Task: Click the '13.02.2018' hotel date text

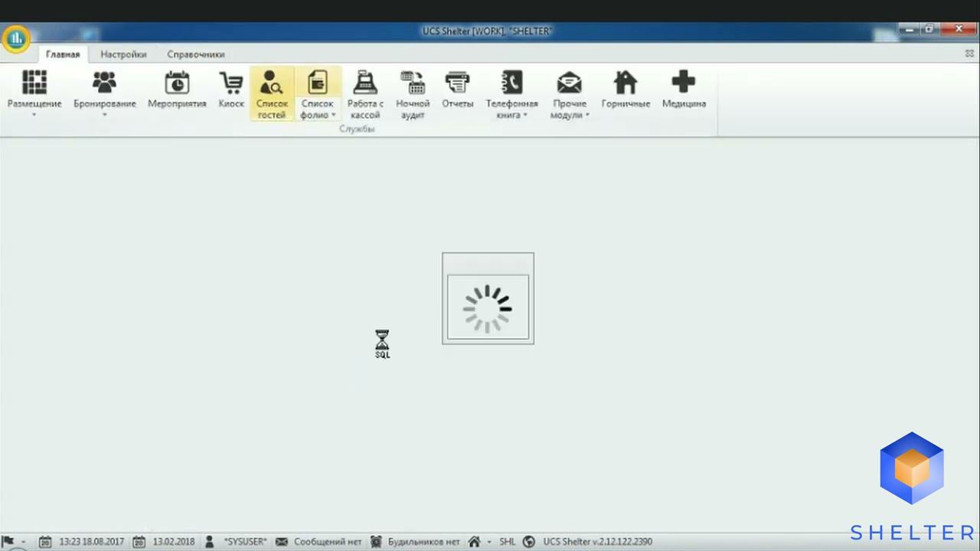Action: click(x=174, y=542)
